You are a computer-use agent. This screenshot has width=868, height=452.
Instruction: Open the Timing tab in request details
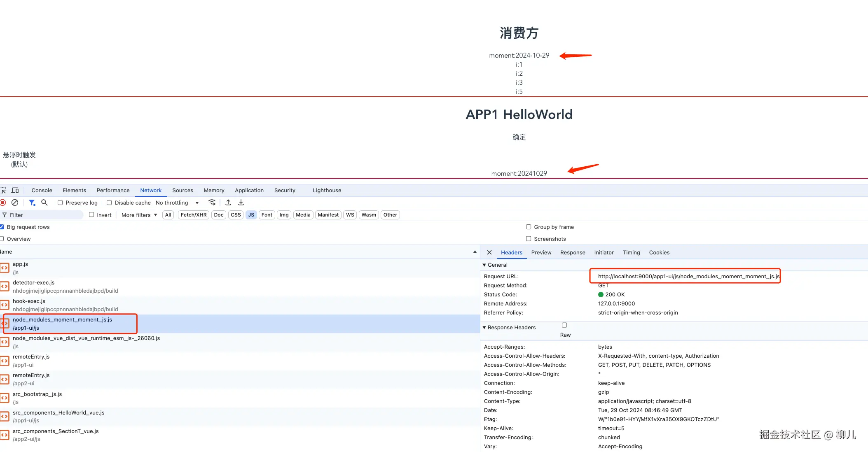[x=631, y=252]
